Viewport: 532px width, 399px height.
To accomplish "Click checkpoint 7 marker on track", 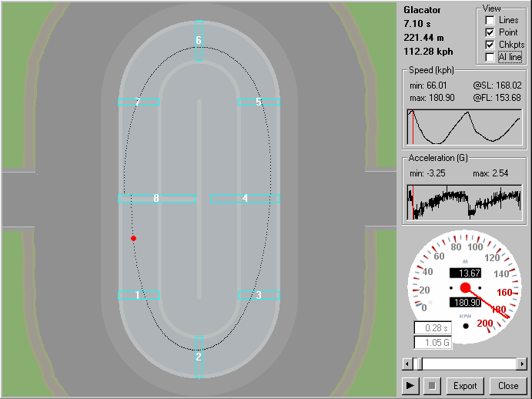I will pyautogui.click(x=139, y=102).
